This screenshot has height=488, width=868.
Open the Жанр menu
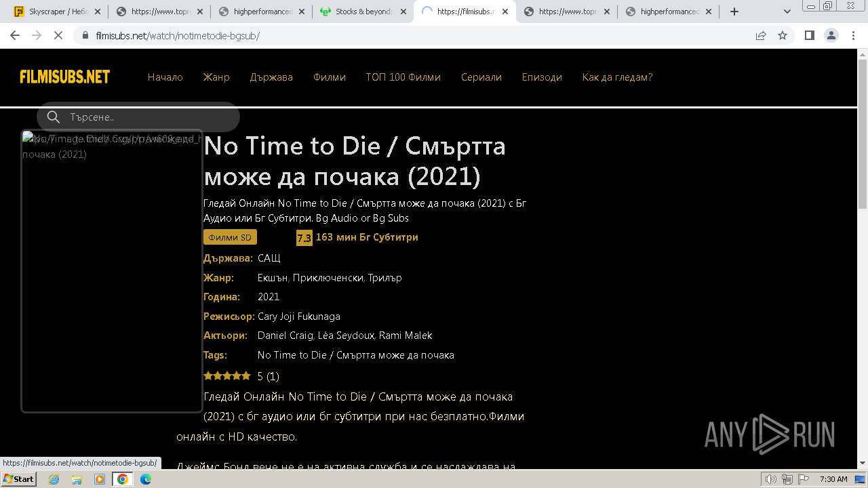[x=216, y=77]
